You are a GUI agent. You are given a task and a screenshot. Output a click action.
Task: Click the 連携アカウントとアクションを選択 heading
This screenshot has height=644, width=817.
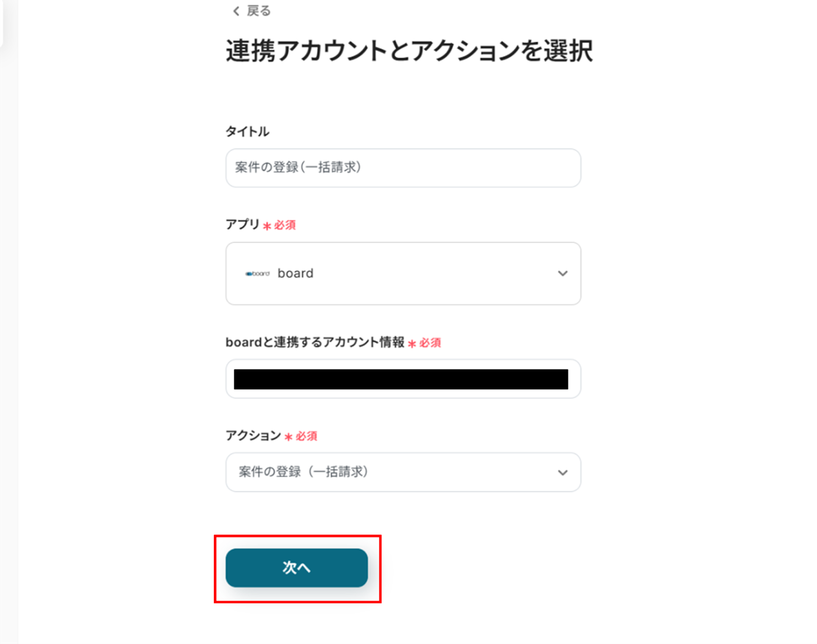(x=409, y=52)
